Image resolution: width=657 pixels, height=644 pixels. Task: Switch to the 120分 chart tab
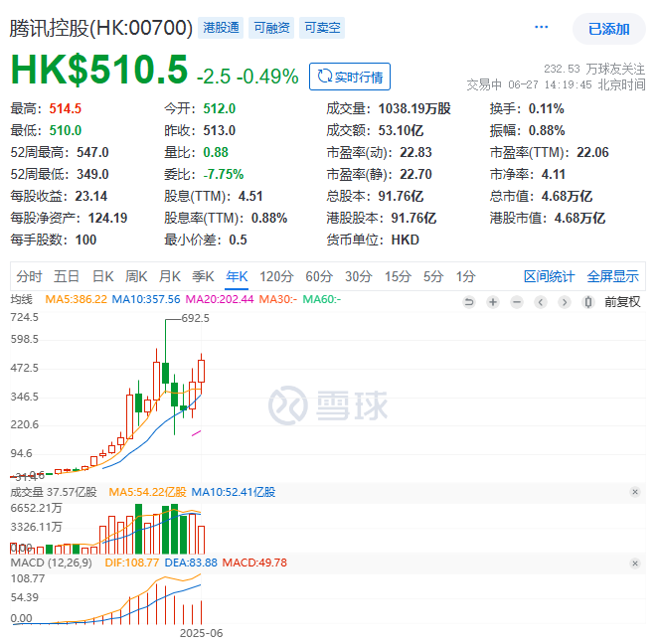(x=276, y=276)
